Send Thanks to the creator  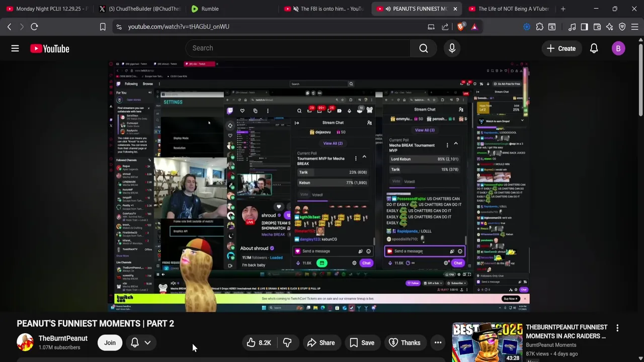(405, 343)
